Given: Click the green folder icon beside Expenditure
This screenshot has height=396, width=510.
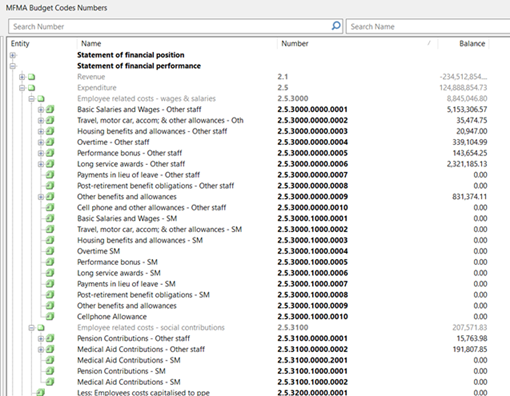Looking at the screenshot, I should click(31, 88).
